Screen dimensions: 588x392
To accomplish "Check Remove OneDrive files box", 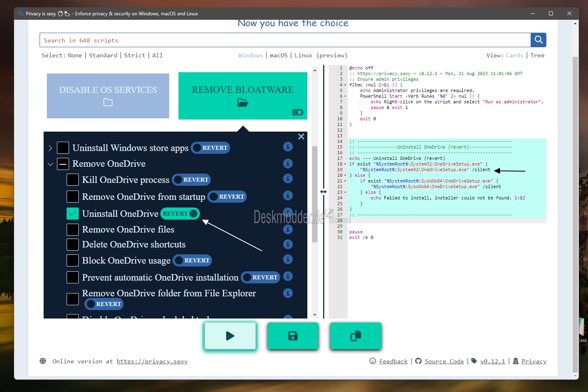I will (x=73, y=229).
